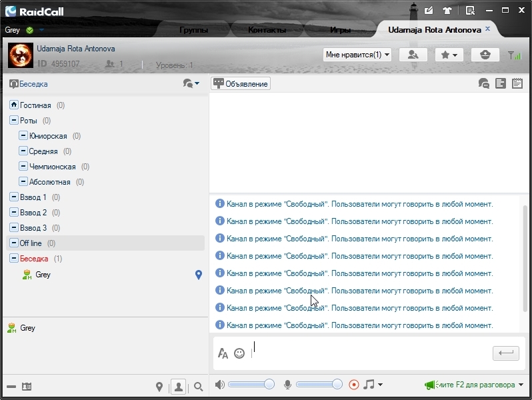Click the blue location pin beside Grey

pos(199,275)
